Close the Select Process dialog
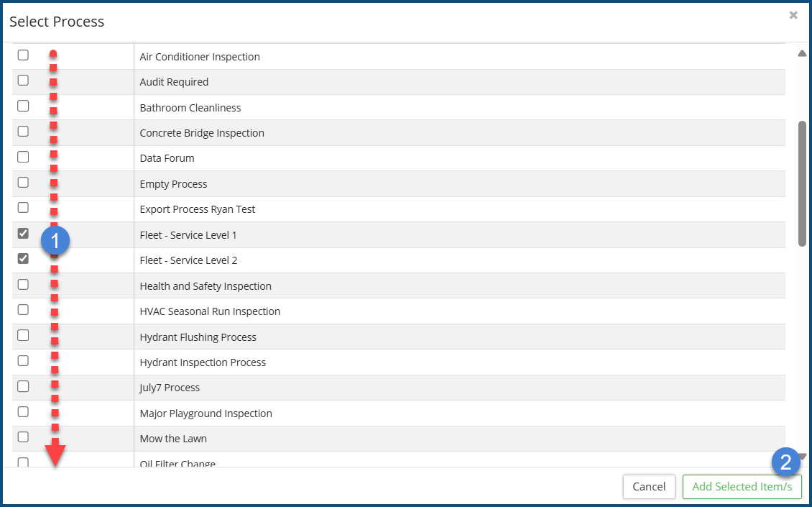 click(x=793, y=15)
